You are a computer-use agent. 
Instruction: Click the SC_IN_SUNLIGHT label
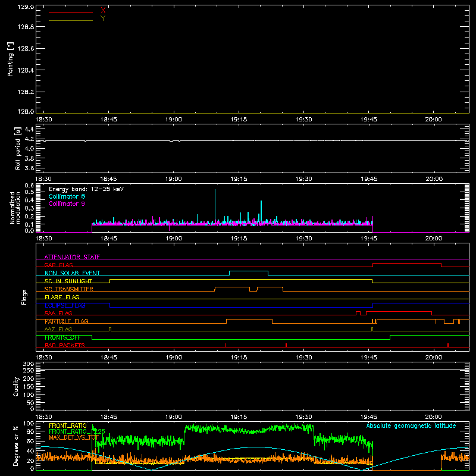[x=68, y=281]
